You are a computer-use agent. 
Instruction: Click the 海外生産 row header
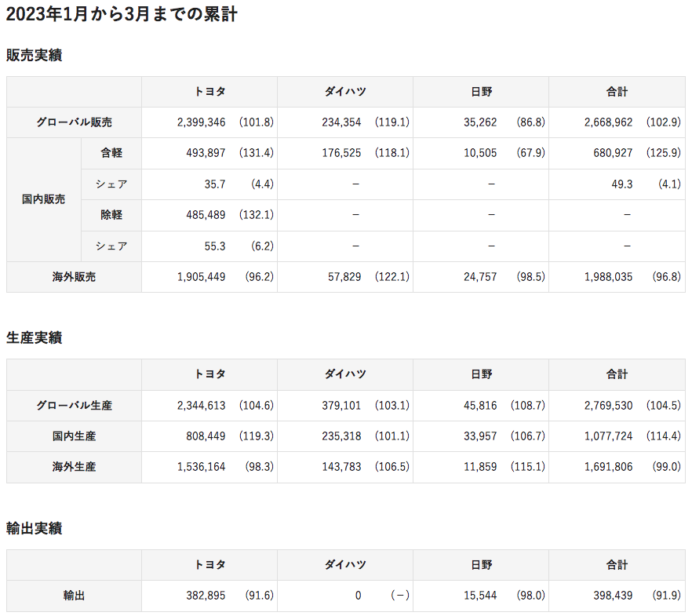(74, 467)
